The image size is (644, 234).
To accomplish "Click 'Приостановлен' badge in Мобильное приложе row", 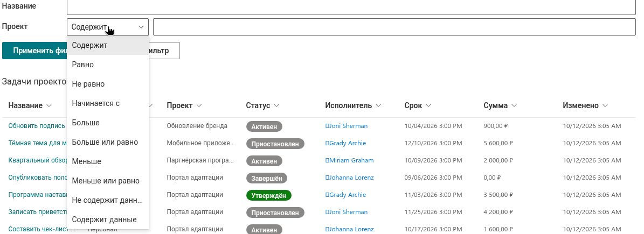I will 275,144.
